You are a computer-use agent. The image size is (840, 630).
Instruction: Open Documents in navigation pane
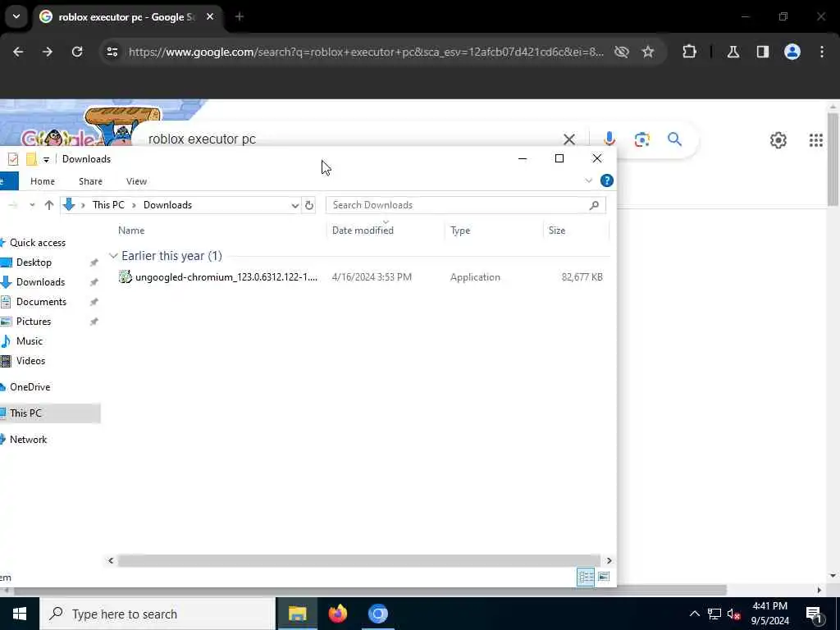tap(41, 302)
